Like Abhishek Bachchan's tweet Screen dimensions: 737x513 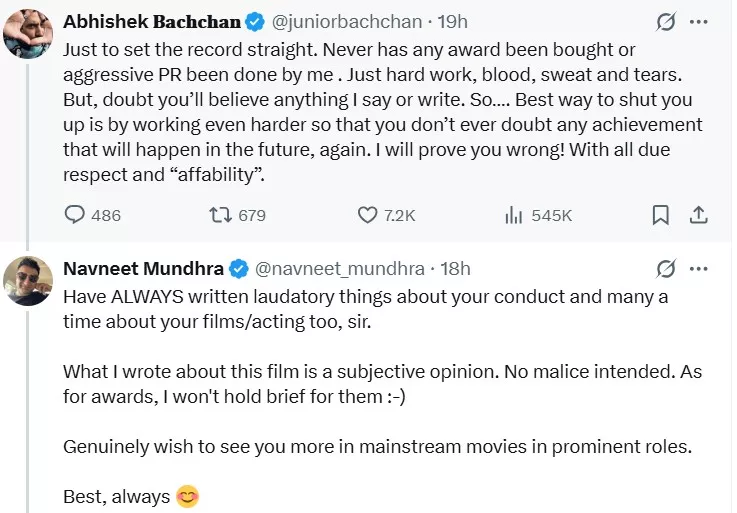tap(367, 215)
